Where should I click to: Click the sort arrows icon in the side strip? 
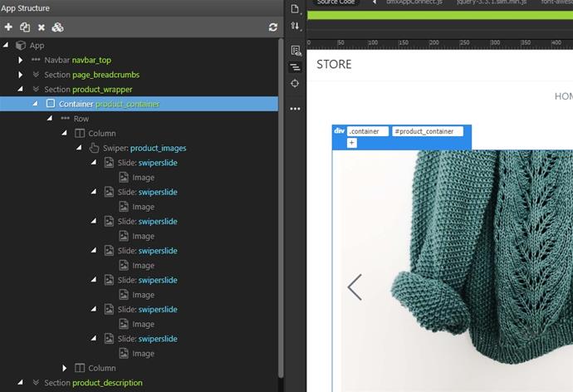click(295, 26)
